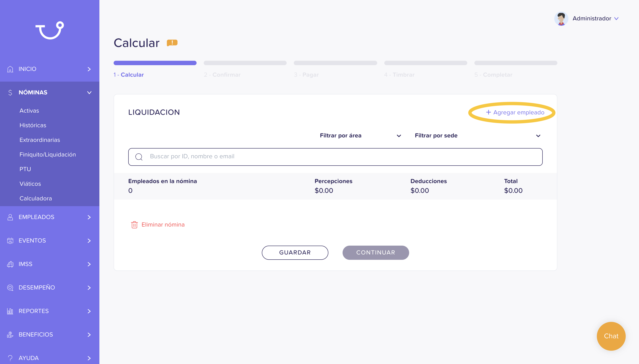Click the administrator avatar picture
Image resolution: width=639 pixels, height=364 pixels.
click(561, 18)
